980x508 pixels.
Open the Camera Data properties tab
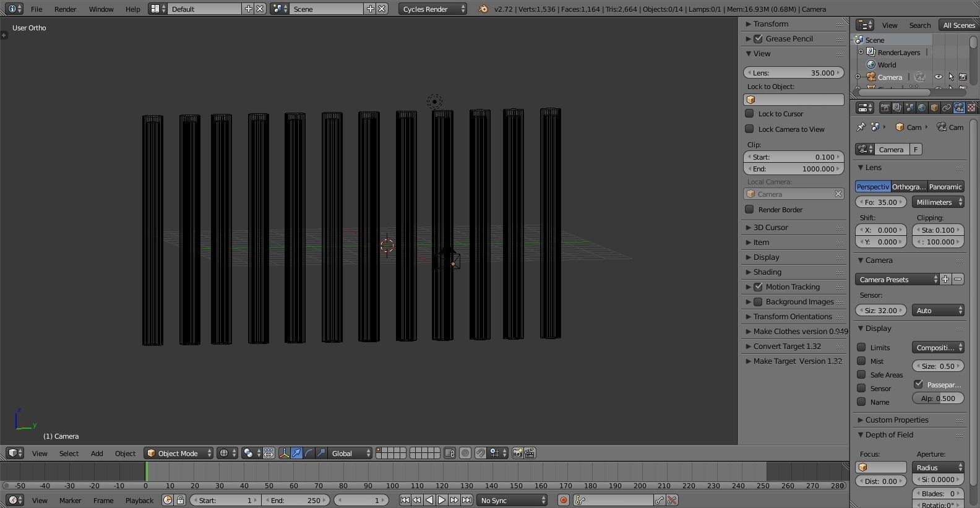click(959, 108)
